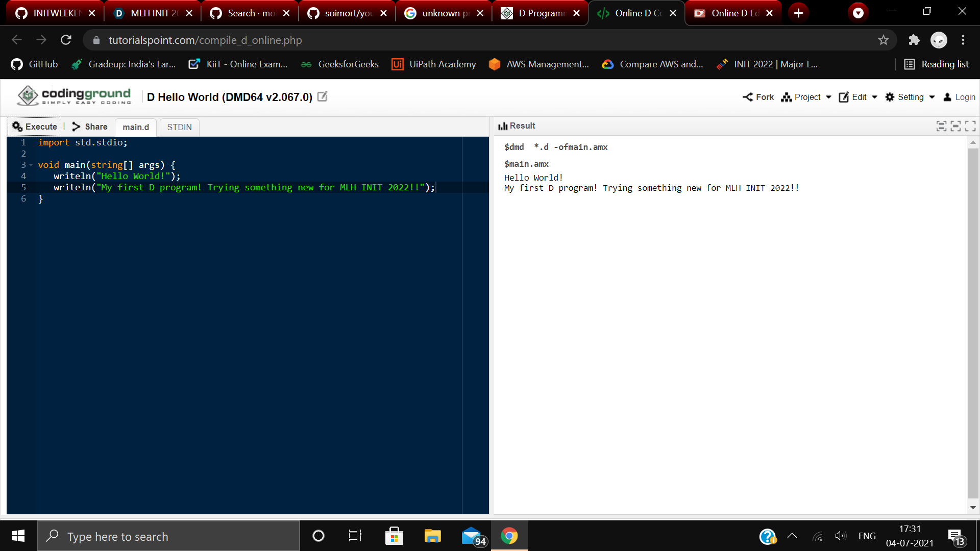Viewport: 980px width, 551px height.
Task: Open File Explorer from the taskbar
Action: point(432,536)
